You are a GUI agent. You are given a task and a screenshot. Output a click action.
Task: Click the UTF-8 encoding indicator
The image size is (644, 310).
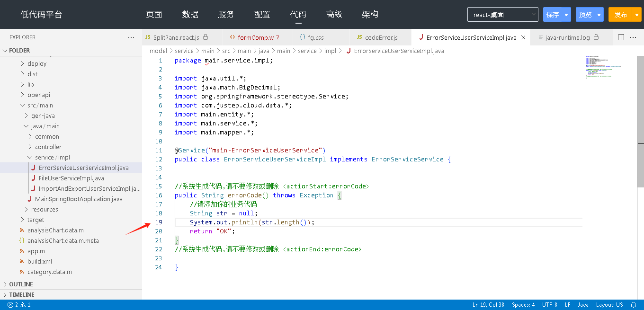[x=549, y=305]
